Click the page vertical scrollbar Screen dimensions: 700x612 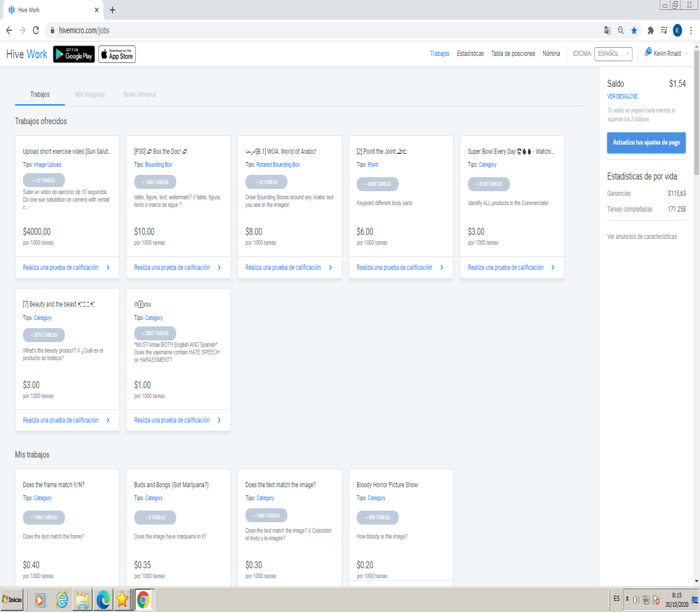tap(696, 315)
